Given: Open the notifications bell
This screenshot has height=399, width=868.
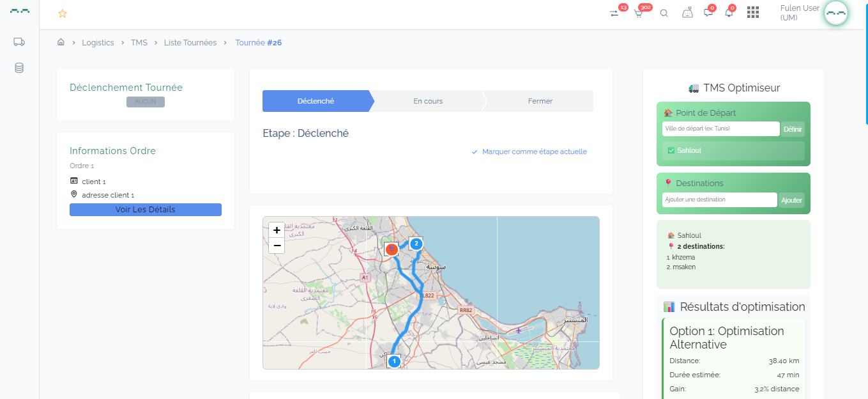Looking at the screenshot, I should (729, 13).
